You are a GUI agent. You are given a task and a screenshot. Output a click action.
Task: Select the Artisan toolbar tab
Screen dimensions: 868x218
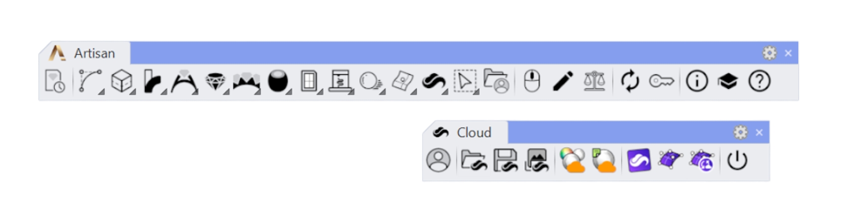point(85,53)
